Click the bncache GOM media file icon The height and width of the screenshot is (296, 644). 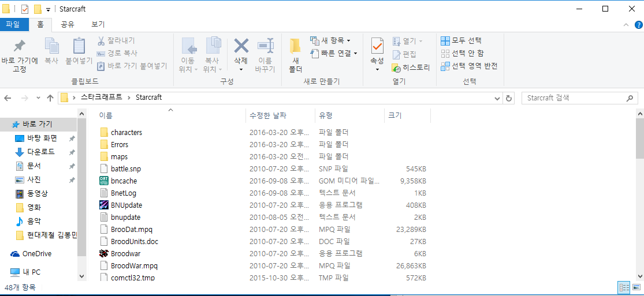click(x=104, y=181)
